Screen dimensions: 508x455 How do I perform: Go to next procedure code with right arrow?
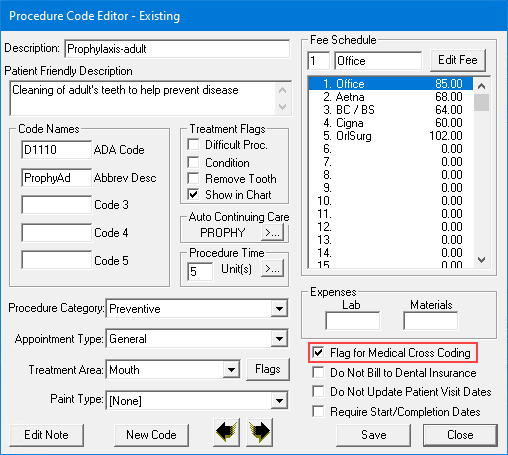pos(259,432)
